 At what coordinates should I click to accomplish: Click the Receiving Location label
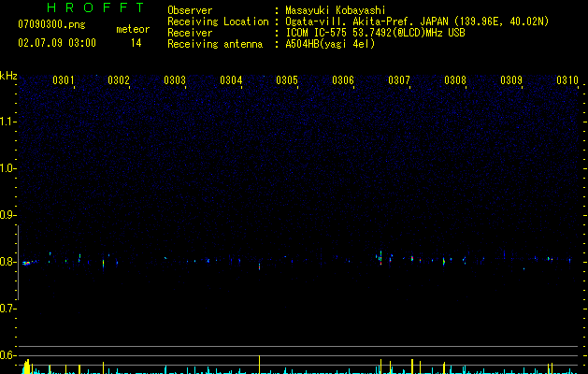pos(218,22)
